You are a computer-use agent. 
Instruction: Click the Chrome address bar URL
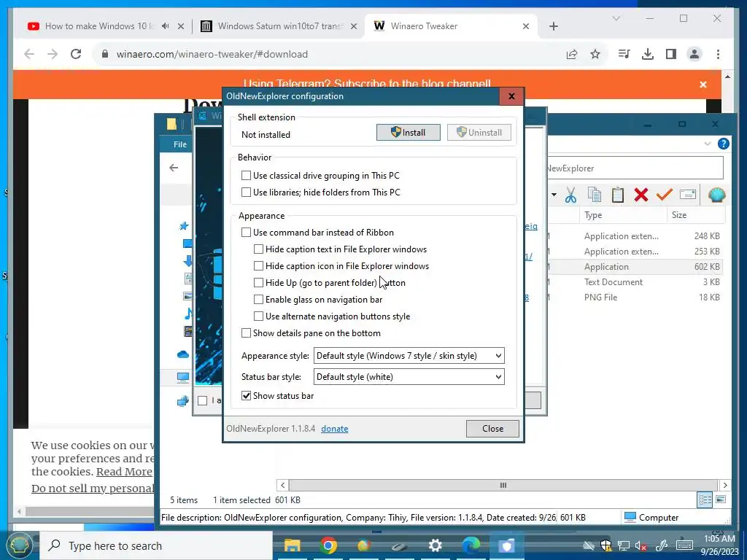coord(212,54)
